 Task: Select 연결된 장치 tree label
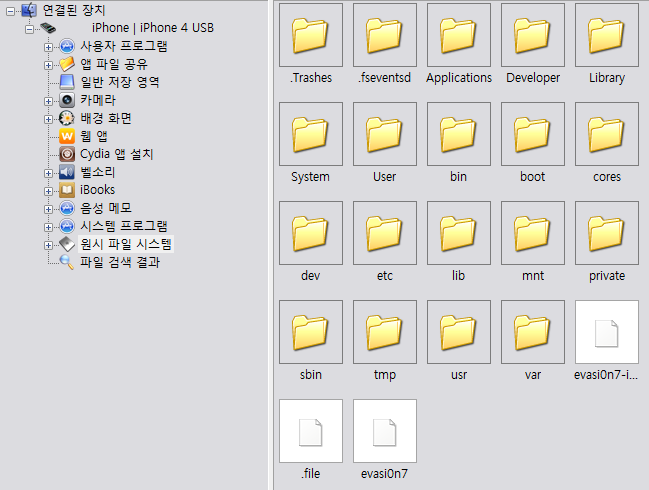tap(74, 10)
